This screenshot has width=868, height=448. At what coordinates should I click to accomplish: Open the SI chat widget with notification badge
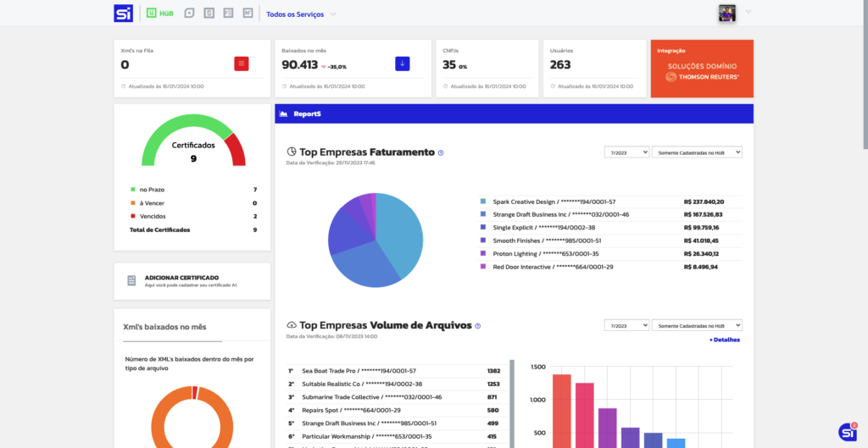(848, 432)
